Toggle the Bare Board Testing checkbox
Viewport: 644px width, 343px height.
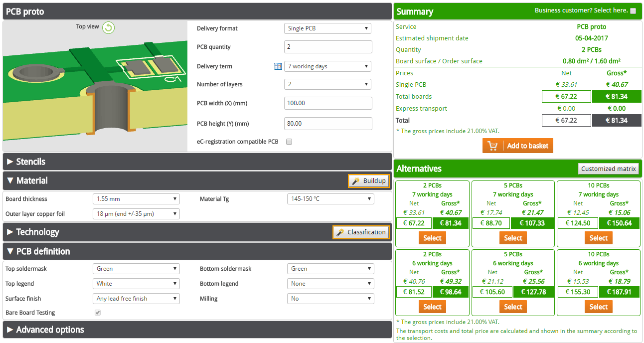pos(97,313)
